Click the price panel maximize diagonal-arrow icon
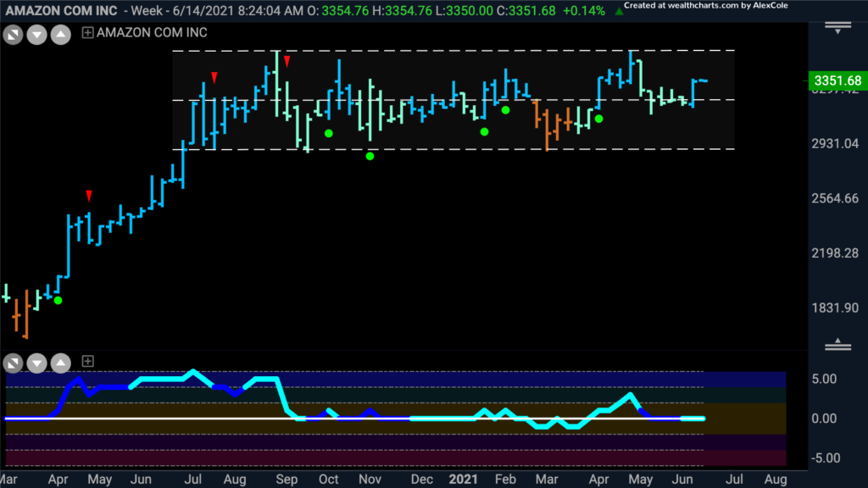 coord(13,36)
